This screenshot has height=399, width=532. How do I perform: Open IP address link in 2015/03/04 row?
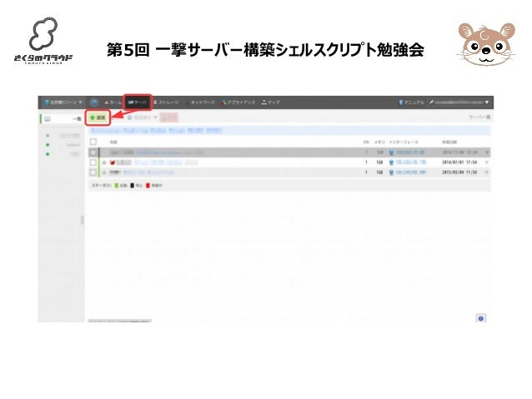point(411,172)
